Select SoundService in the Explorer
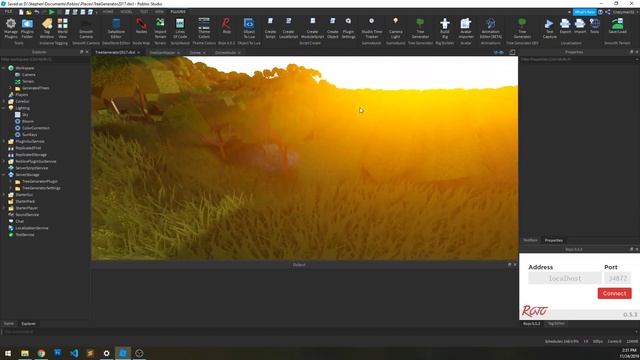This screenshot has height=360, width=640. 27,215
